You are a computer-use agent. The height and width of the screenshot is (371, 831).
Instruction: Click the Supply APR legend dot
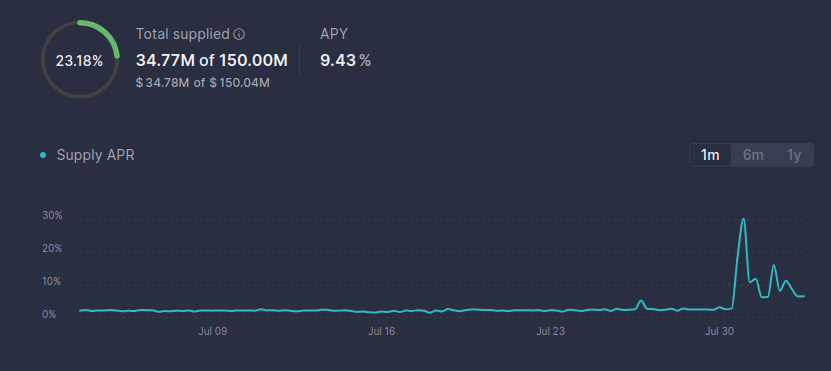point(43,155)
